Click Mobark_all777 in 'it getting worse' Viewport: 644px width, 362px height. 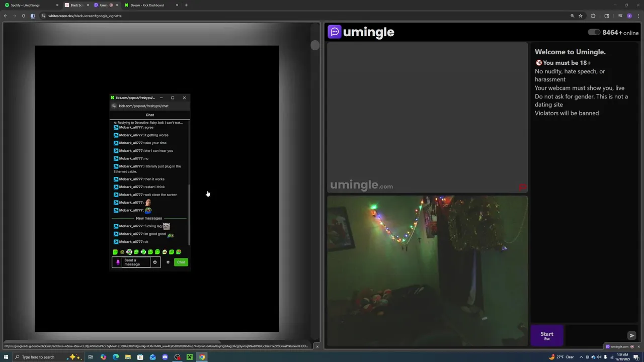click(131, 135)
